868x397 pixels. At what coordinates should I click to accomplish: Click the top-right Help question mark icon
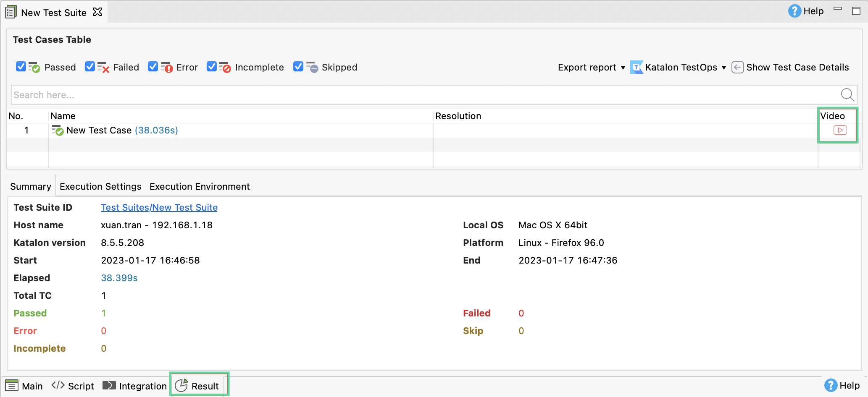794,11
